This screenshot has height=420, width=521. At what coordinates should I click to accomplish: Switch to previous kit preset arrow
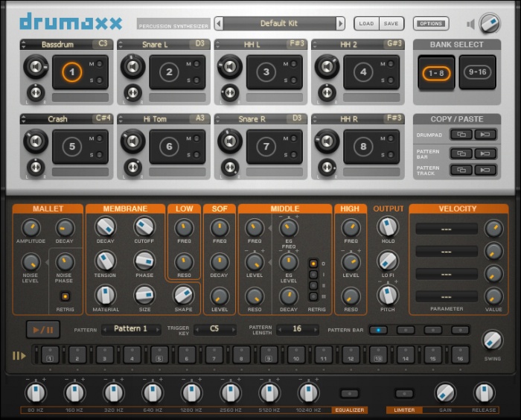pos(219,24)
